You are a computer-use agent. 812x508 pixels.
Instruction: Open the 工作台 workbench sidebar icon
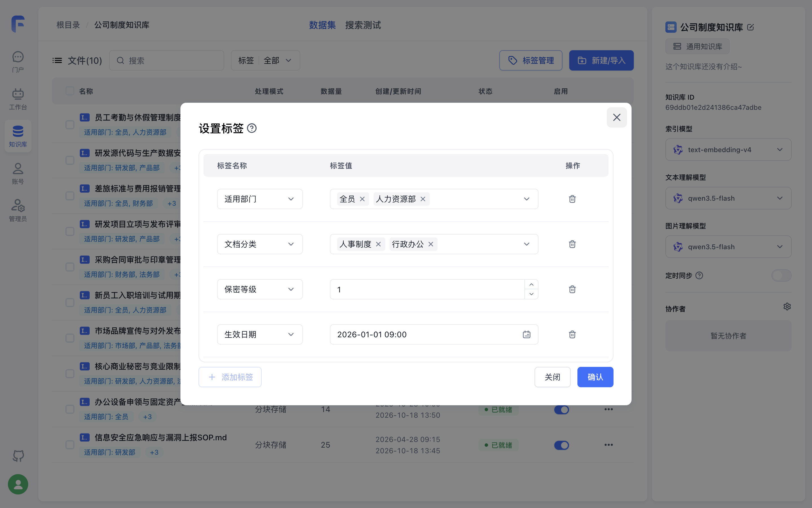(18, 99)
